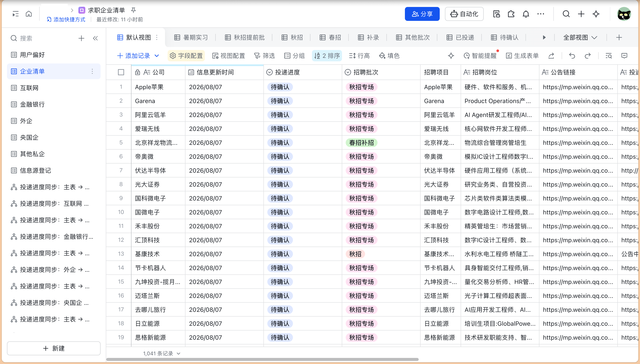This screenshot has width=640, height=364.
Task: Add a new table with sidebar plus icon
Action: (x=81, y=38)
